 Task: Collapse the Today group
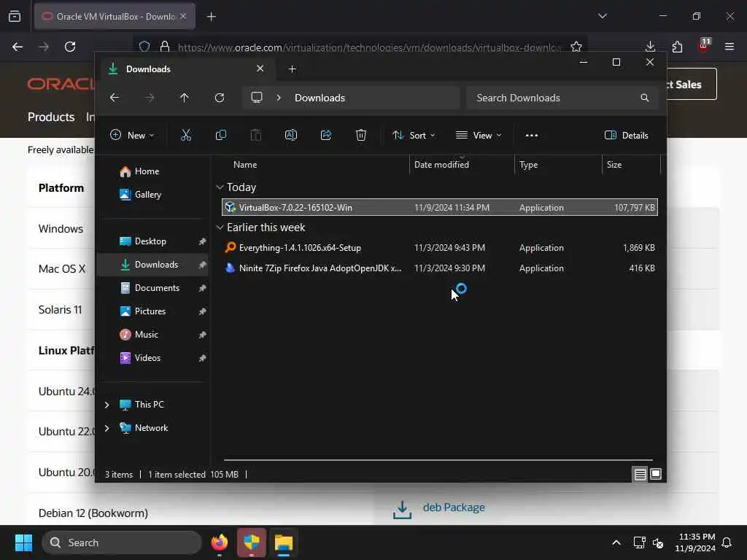(220, 187)
